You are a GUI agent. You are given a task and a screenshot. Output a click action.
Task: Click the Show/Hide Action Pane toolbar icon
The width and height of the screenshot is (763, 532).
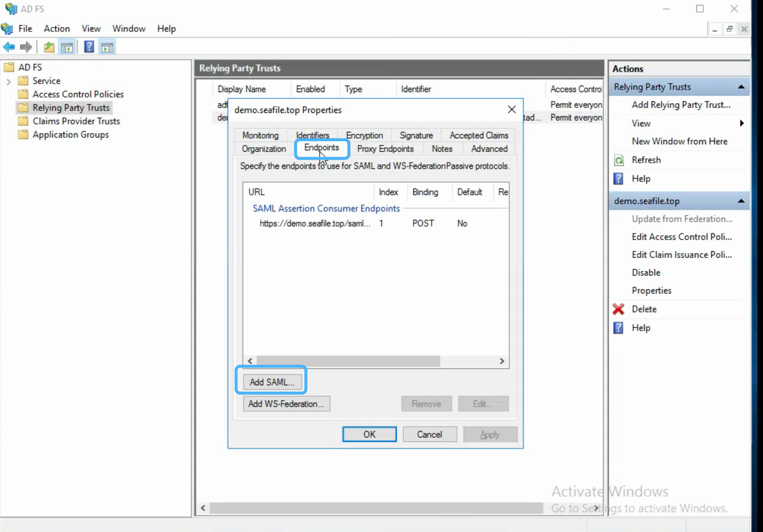click(107, 47)
